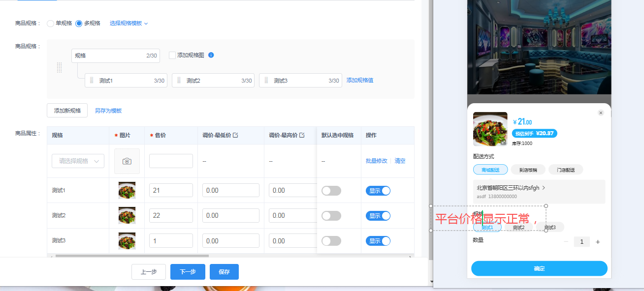Check the 添加规格图 checkbox
The width and height of the screenshot is (644, 291).
[x=172, y=55]
